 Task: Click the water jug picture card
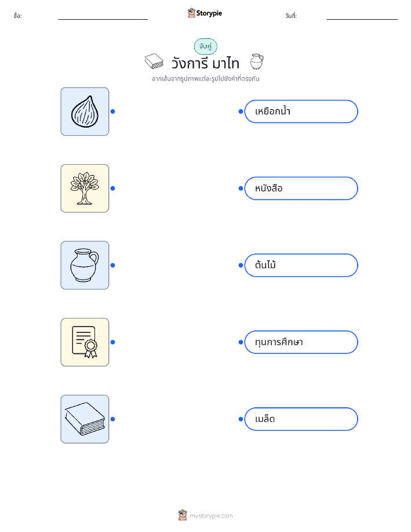pyautogui.click(x=85, y=265)
